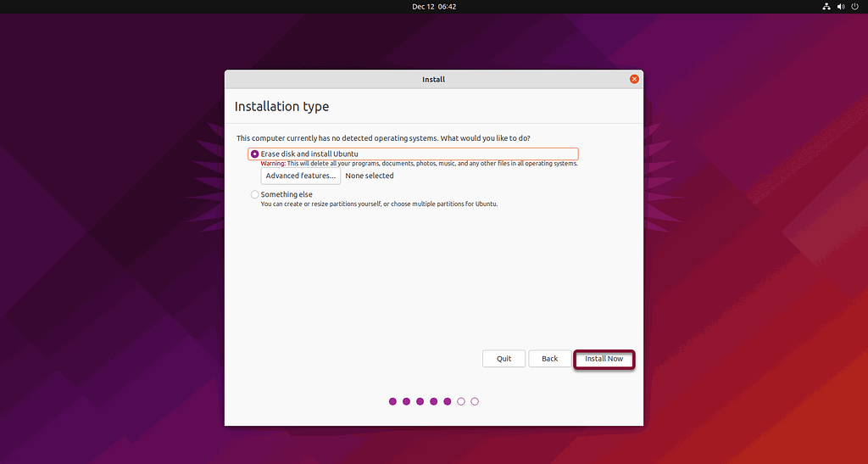Select the Something else radio button
This screenshot has height=464, width=868.
point(255,194)
